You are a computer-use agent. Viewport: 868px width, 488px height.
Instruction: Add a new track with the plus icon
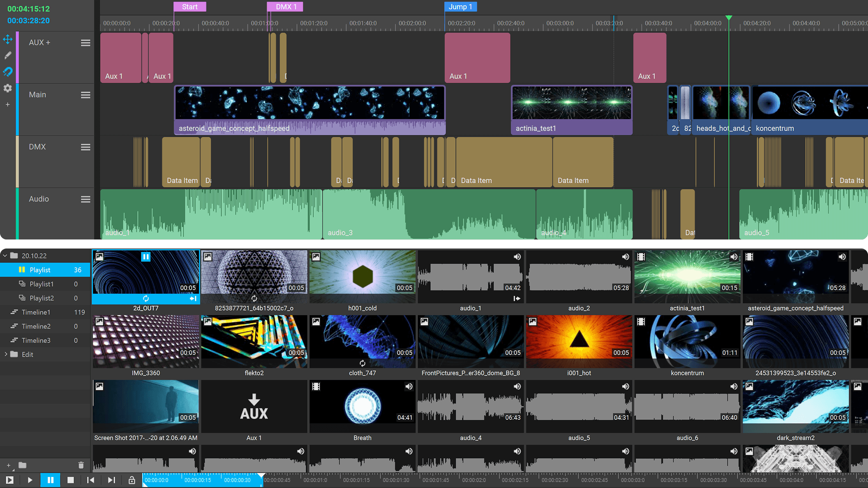coord(8,105)
